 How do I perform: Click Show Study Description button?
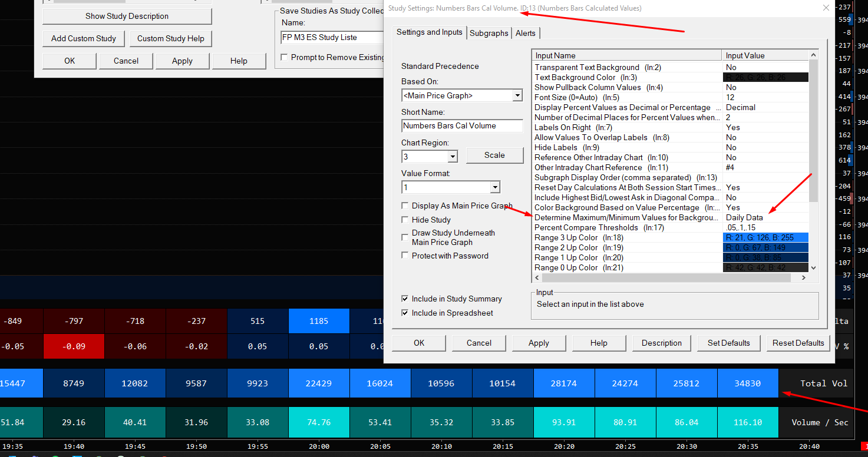tap(127, 16)
